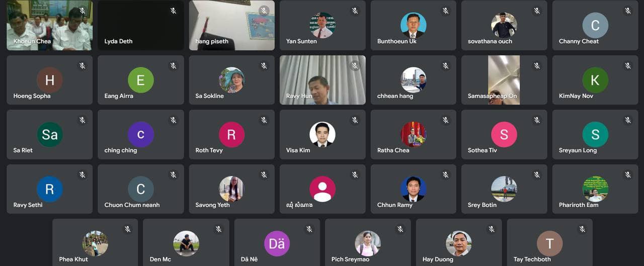This screenshot has height=266, width=644.
Task: Click the muted mic icon on Ravy Sethi's tile
Action: click(x=82, y=174)
